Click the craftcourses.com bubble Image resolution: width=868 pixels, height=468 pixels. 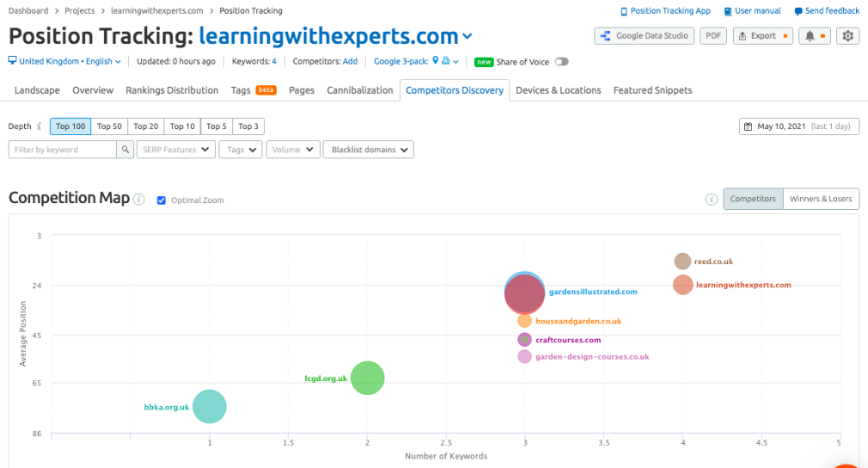tap(524, 340)
